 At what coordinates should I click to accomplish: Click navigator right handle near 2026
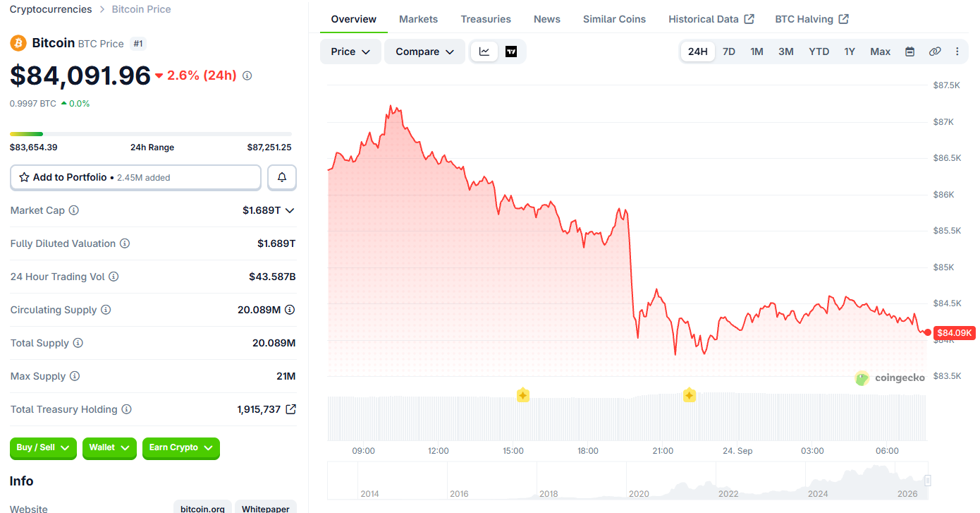point(927,481)
